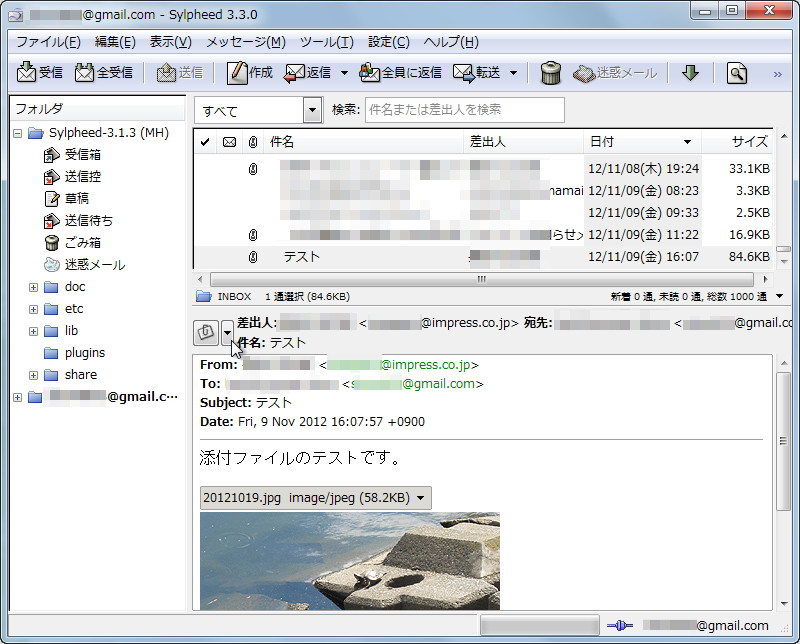
Task: Toggle the checkmark column header in message list
Action: click(206, 142)
